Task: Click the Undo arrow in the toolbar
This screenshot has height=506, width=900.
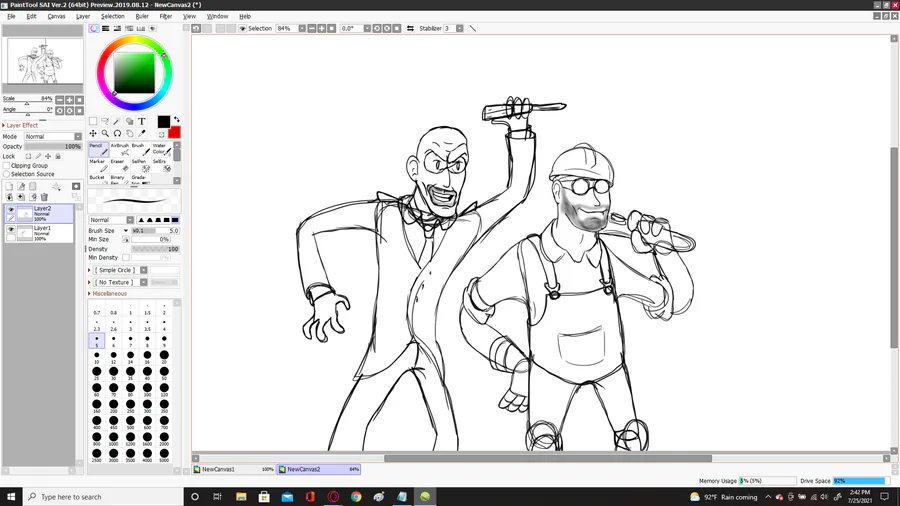Action: click(x=196, y=28)
